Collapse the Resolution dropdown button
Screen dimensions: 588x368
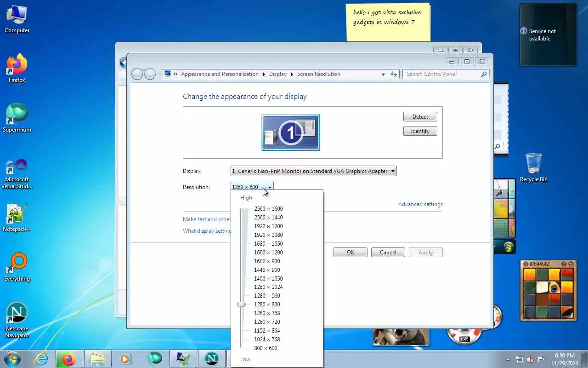click(x=270, y=187)
